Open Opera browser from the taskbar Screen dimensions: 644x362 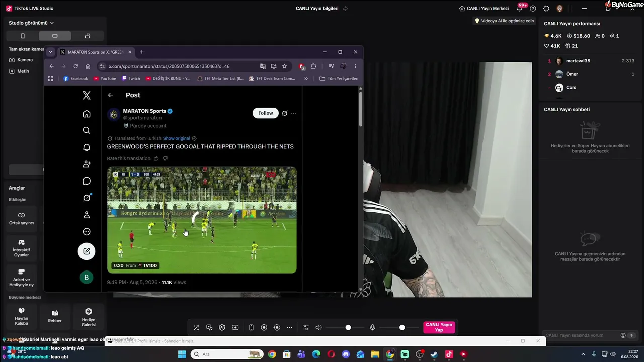[x=331, y=354]
